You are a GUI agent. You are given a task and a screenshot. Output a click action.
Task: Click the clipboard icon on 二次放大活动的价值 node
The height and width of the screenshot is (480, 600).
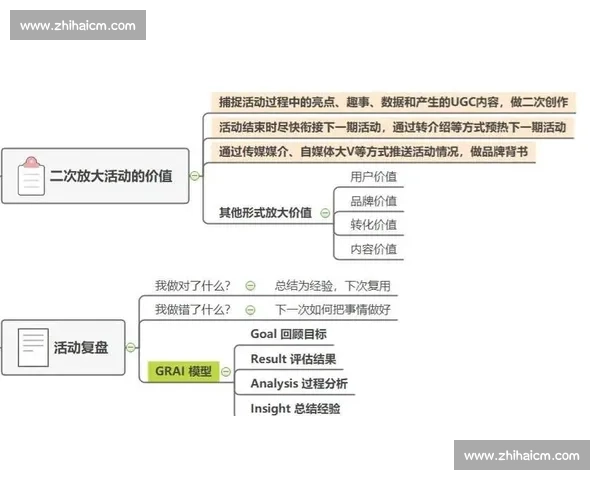[x=31, y=176]
